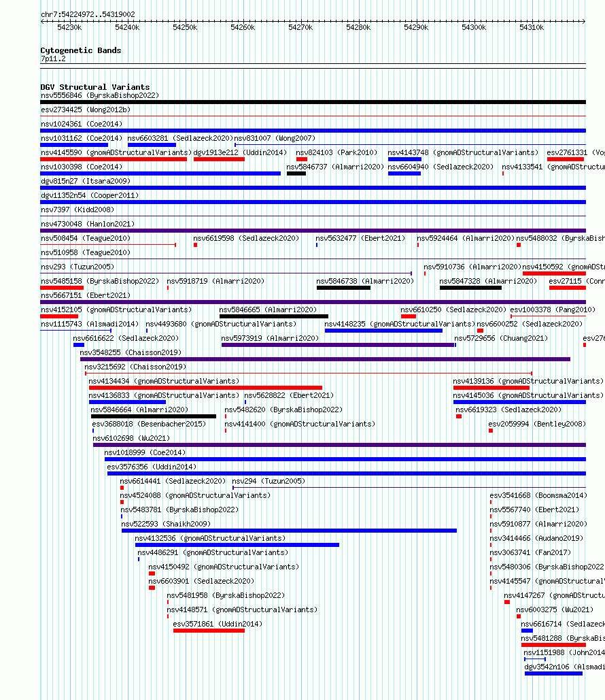The width and height of the screenshot is (605, 700).
Task: Open esv1003378 (Pang2010) variant
Action: pyautogui.click(x=553, y=310)
